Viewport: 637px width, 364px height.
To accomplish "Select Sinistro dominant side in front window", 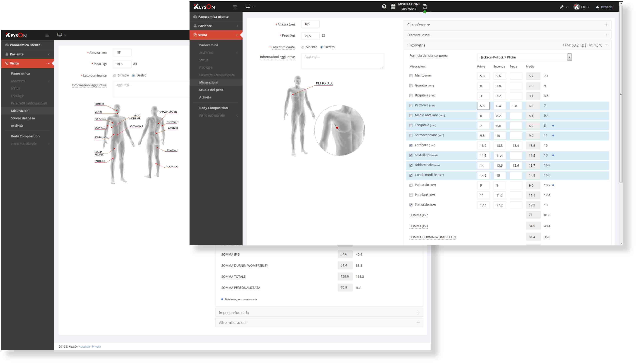I will 303,47.
